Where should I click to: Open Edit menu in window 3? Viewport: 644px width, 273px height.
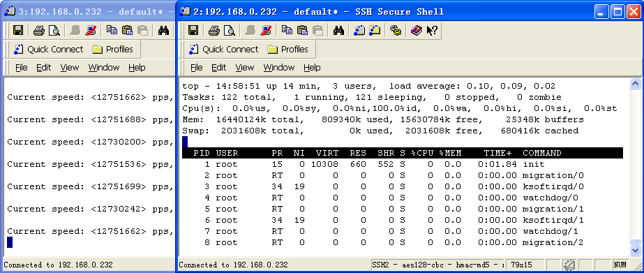(x=43, y=68)
